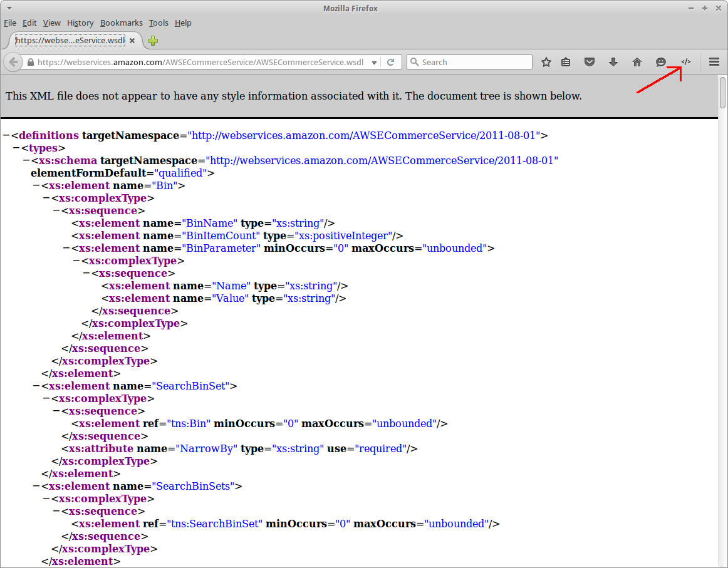Collapse the SearchBinSet element

pyautogui.click(x=36, y=386)
